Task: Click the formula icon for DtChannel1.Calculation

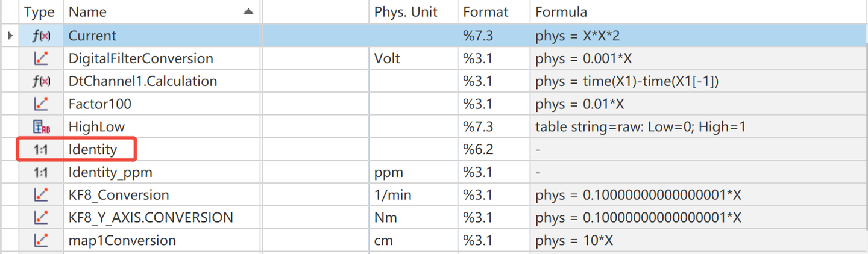Action: pos(41,81)
